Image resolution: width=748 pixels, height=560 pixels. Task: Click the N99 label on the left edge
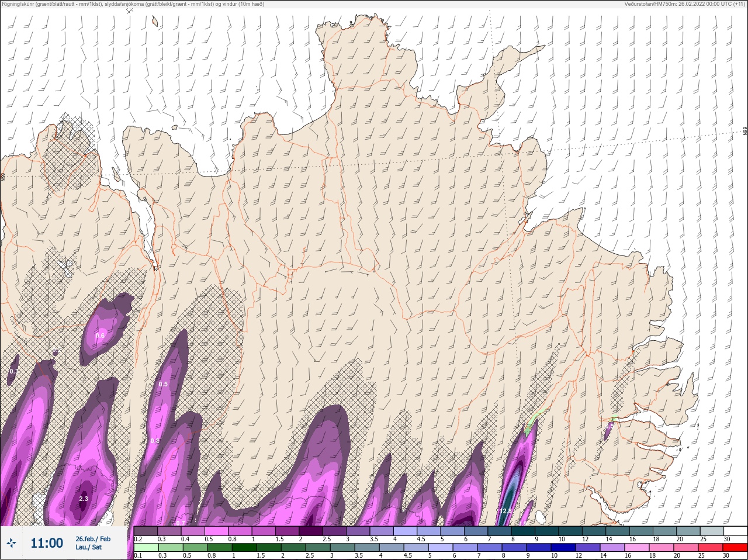pos(3,177)
